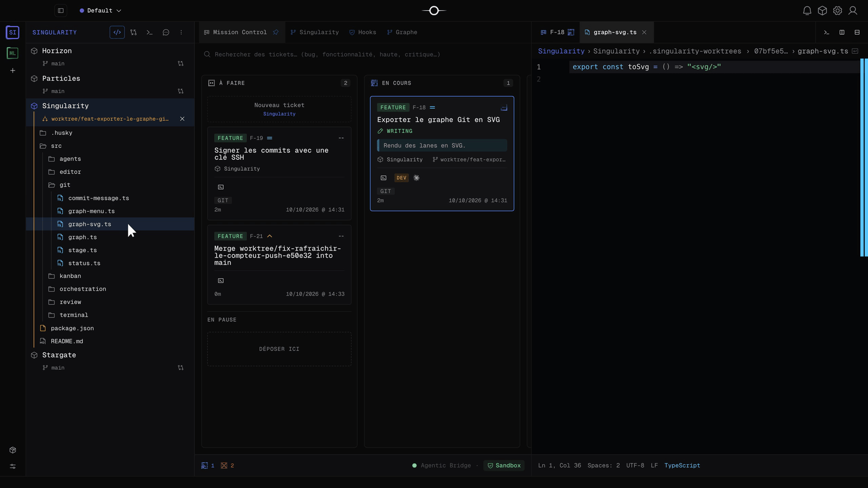The width and height of the screenshot is (868, 488).
Task: Expand the agents folder
Action: [110, 159]
